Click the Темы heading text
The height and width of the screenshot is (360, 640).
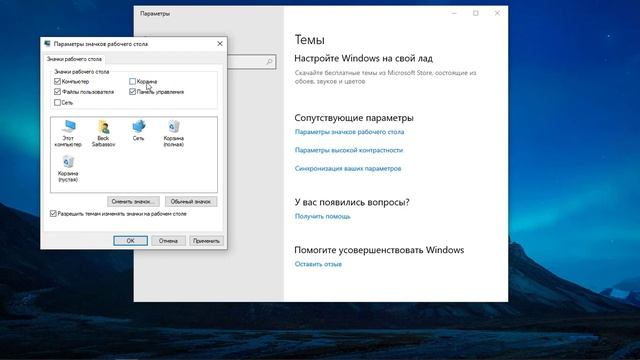309,40
